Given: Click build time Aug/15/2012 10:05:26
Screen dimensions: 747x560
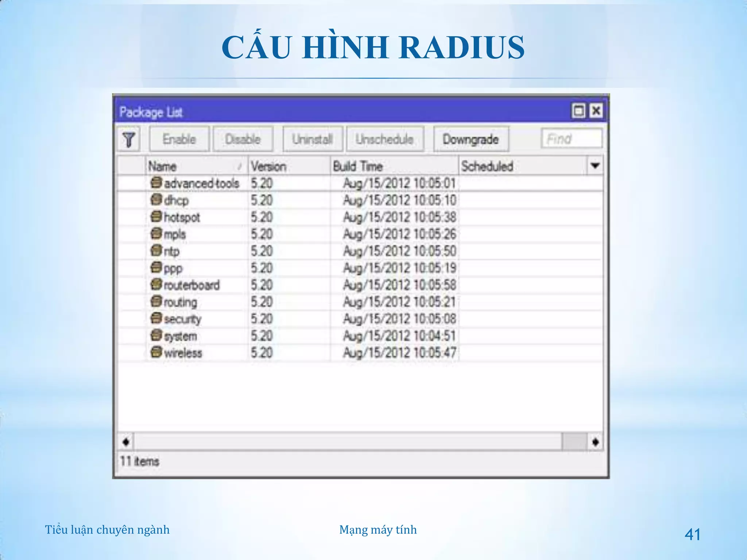Looking at the screenshot, I should [399, 234].
